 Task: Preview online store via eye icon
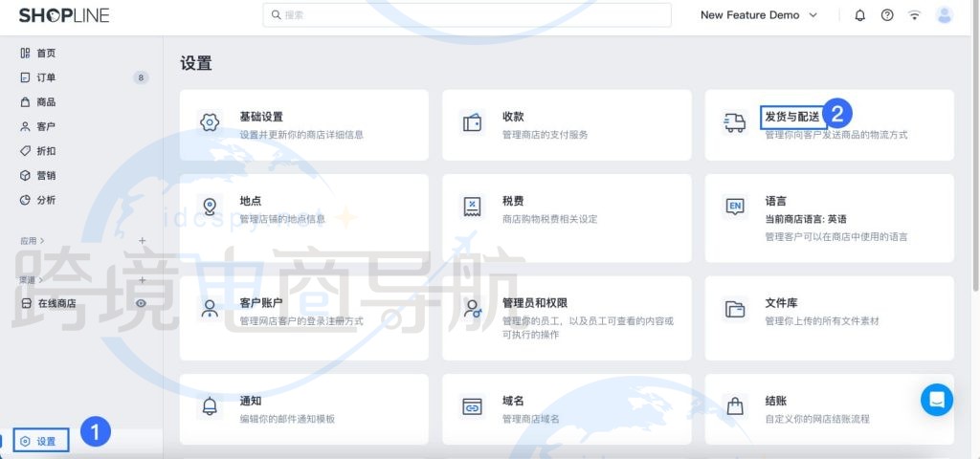click(142, 303)
